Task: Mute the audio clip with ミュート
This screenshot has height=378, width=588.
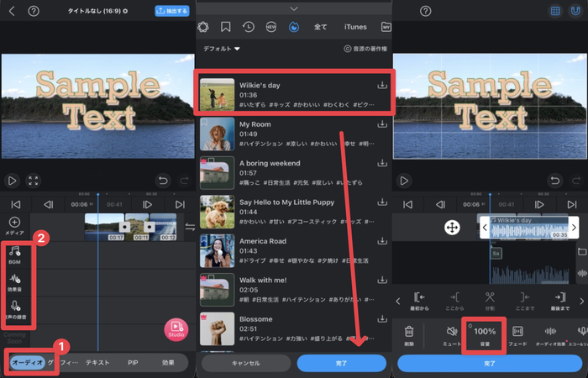Action: point(453,334)
